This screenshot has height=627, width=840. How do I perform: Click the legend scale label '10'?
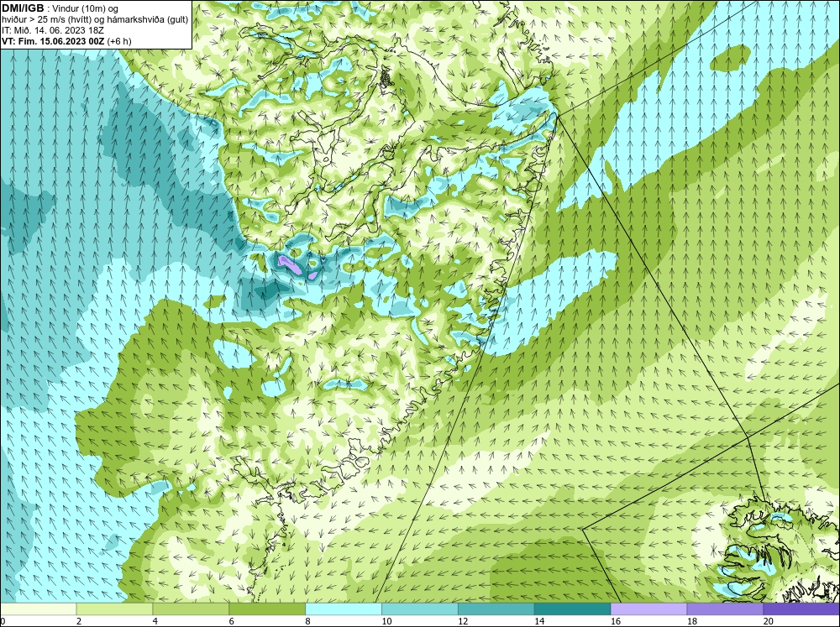[386, 621]
